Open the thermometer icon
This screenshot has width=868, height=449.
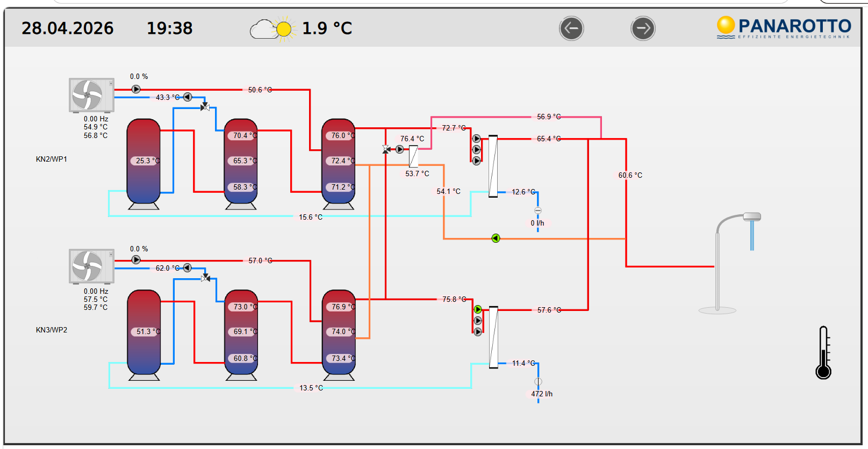click(823, 352)
